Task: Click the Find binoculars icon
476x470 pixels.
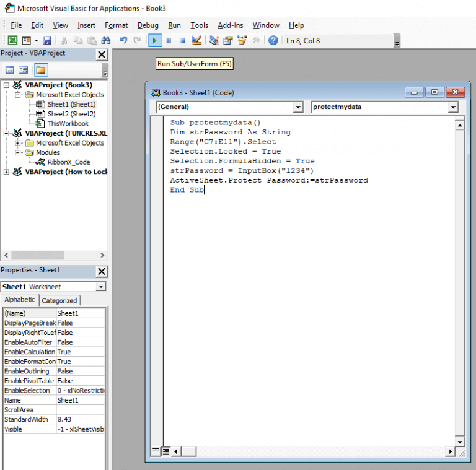Action: [105, 41]
